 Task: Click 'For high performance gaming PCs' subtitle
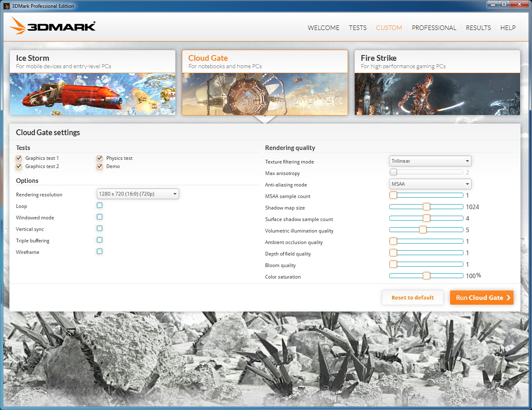tap(403, 66)
